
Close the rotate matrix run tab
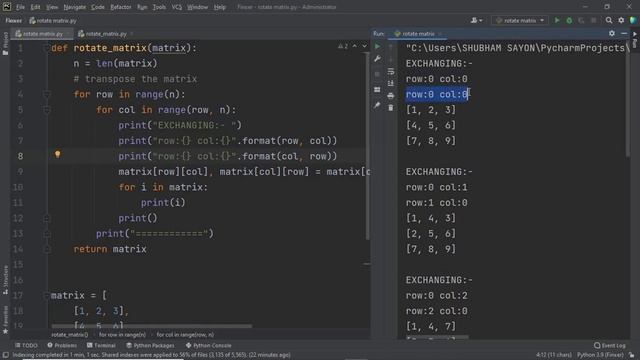tap(440, 34)
